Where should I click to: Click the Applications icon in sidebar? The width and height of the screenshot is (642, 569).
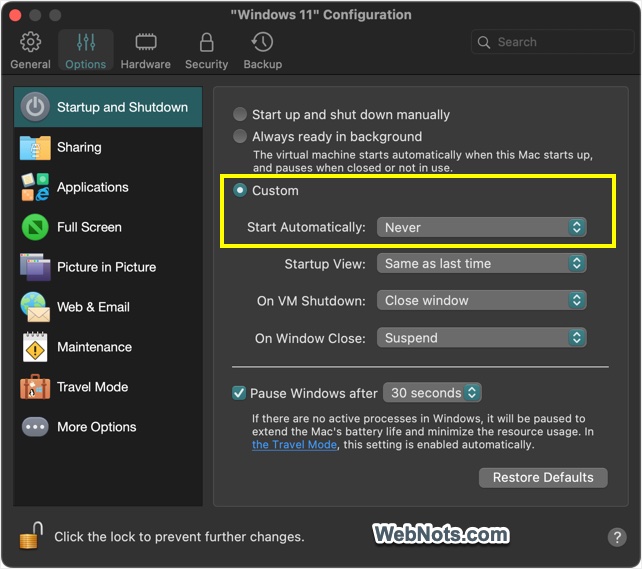(x=35, y=187)
